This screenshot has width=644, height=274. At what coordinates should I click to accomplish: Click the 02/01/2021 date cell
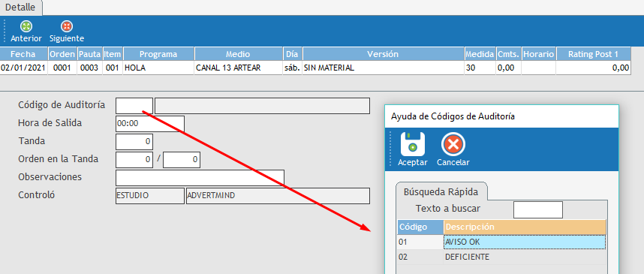click(x=23, y=68)
